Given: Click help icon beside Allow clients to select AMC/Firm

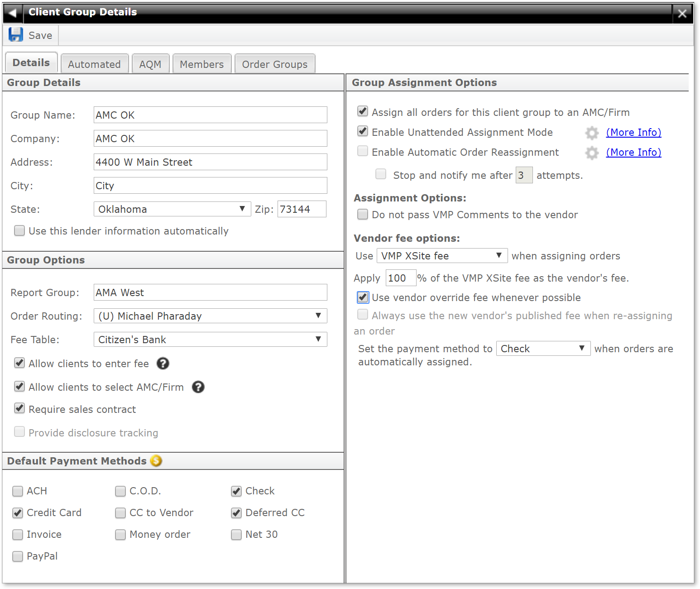Looking at the screenshot, I should coord(198,387).
